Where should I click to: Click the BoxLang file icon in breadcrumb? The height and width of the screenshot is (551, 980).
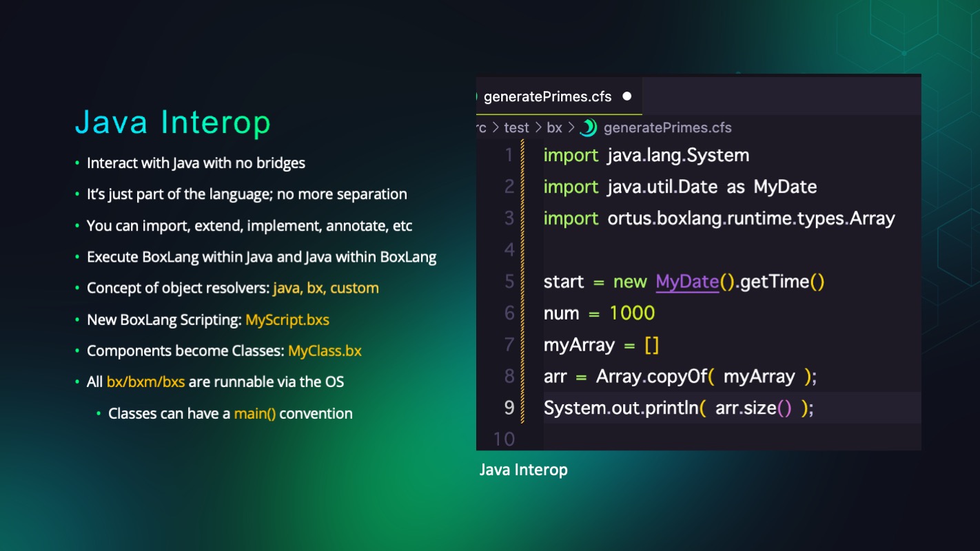click(x=589, y=127)
